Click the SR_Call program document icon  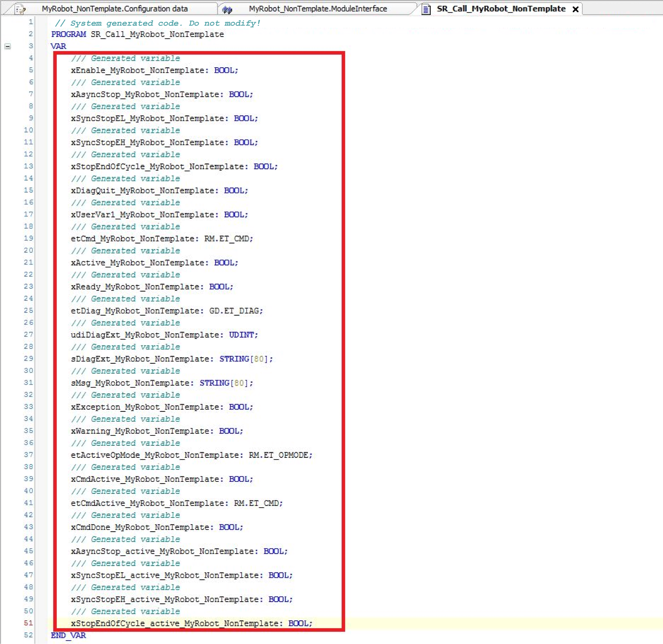(426, 9)
